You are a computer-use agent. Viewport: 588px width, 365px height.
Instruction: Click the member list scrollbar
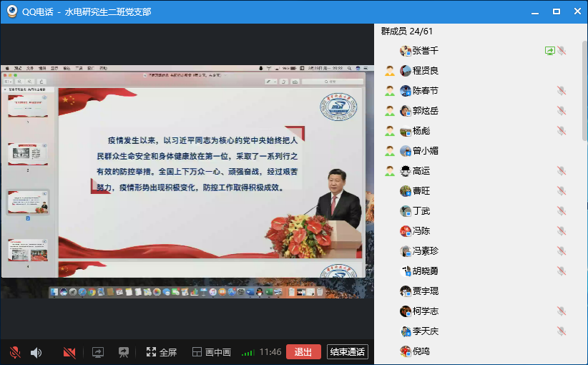(584, 107)
